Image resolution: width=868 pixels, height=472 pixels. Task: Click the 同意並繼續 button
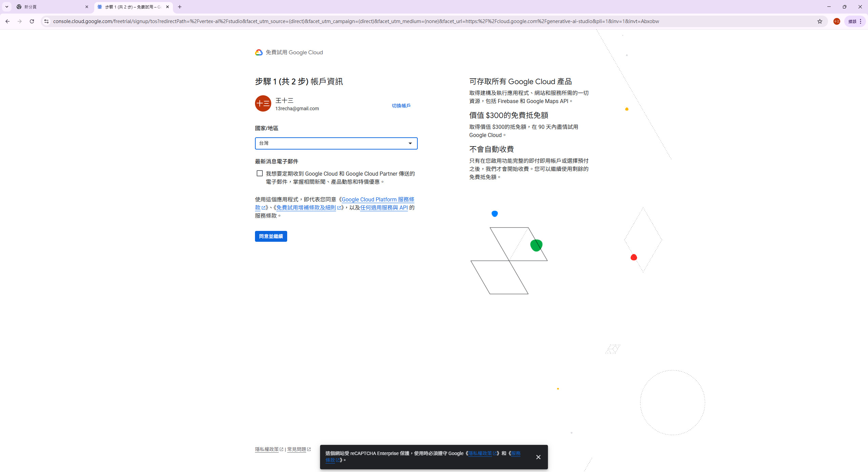tap(271, 236)
